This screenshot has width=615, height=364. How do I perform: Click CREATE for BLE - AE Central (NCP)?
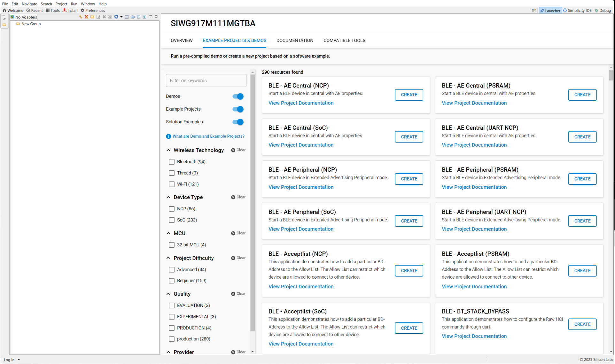pos(409,95)
